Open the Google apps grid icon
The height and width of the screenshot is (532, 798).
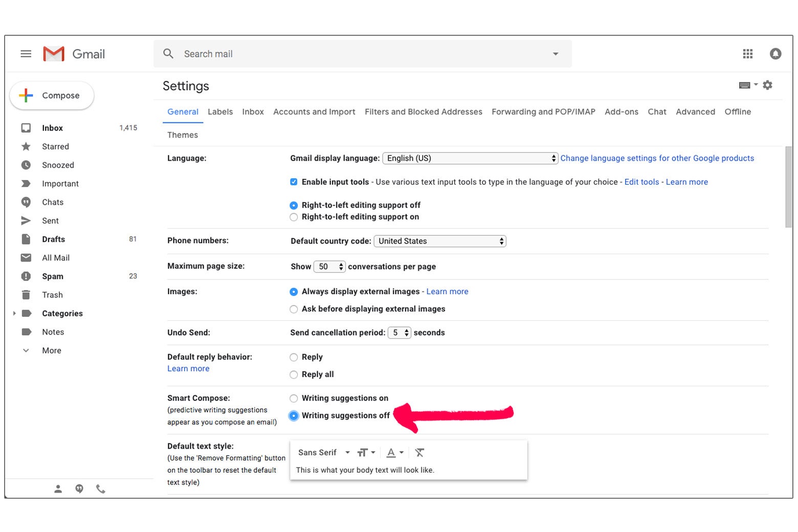[747, 54]
